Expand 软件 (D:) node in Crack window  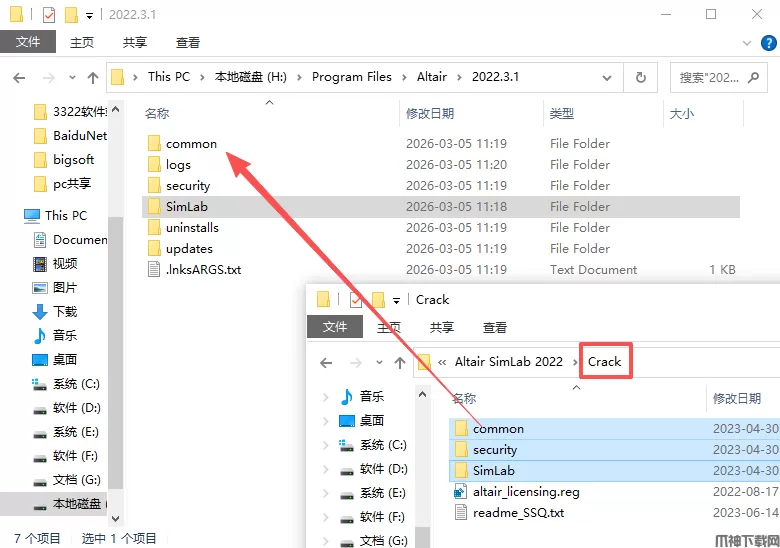click(x=325, y=469)
